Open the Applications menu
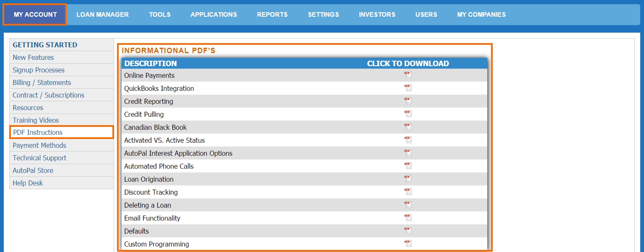 [214, 14]
